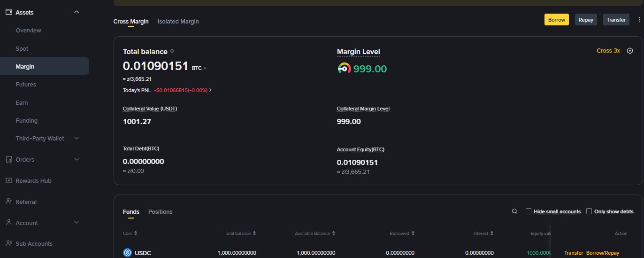Check the Only show debts checkbox
Image resolution: width=644 pixels, height=258 pixels.
coord(589,211)
